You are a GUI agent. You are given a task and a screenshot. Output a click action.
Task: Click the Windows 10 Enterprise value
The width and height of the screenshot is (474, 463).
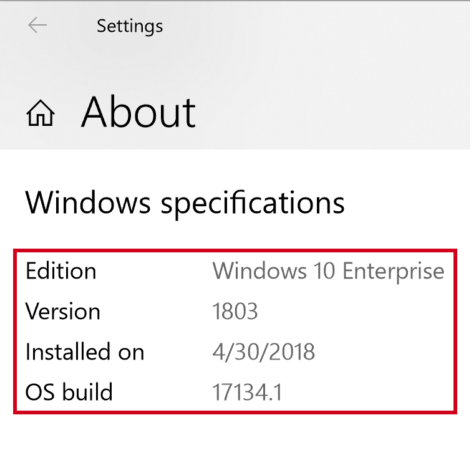click(x=328, y=271)
